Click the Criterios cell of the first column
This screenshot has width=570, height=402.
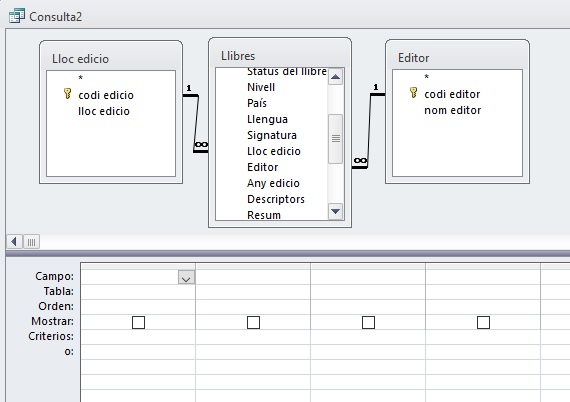pos(138,337)
